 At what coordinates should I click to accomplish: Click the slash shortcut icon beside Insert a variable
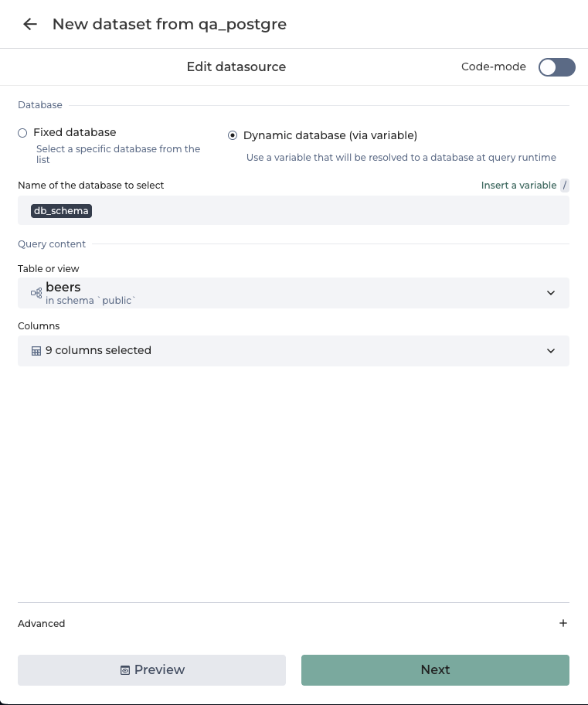pos(565,186)
